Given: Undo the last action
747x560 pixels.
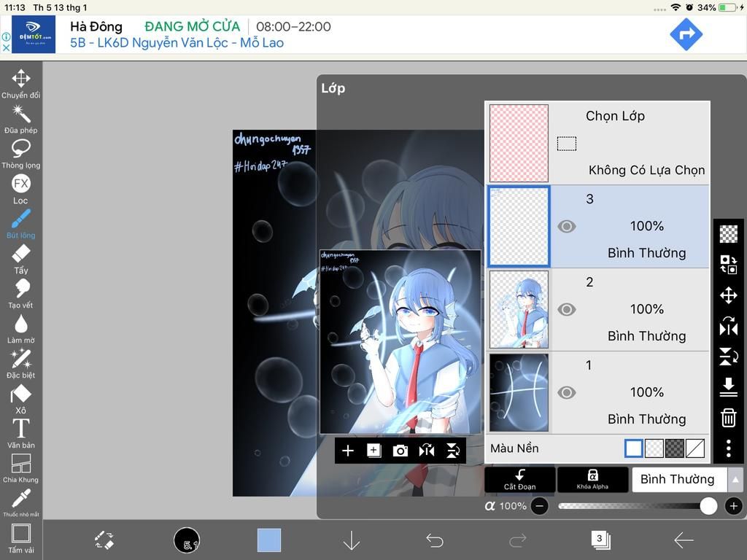Looking at the screenshot, I should click(435, 540).
